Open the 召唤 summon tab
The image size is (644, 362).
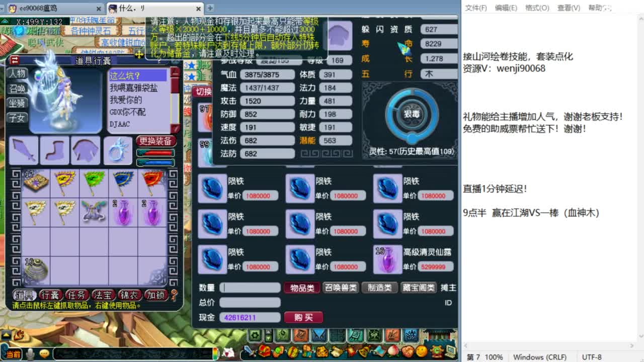18,88
